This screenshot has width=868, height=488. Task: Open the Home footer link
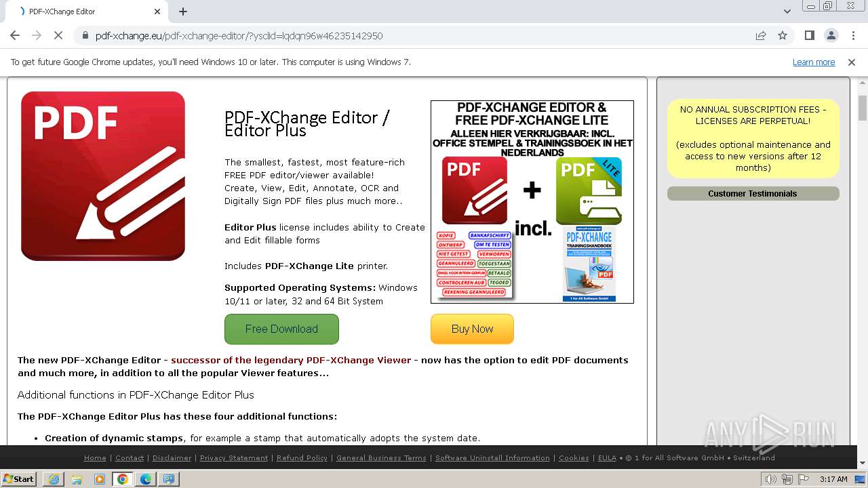pos(95,458)
